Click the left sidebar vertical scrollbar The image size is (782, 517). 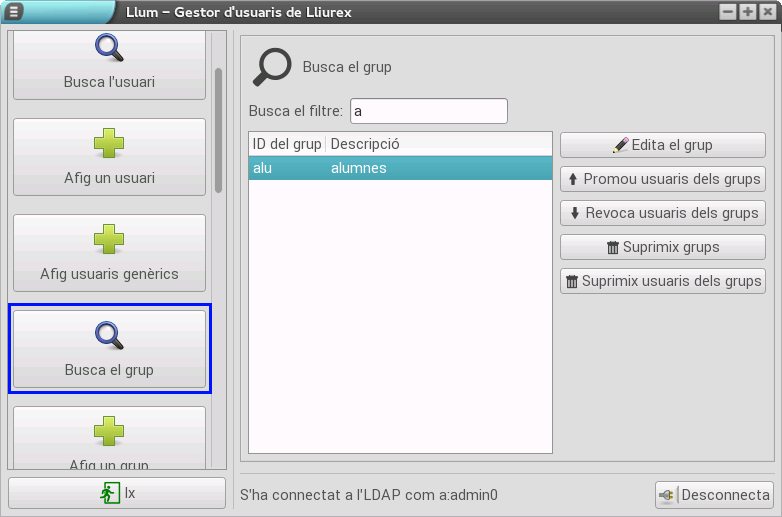pyautogui.click(x=218, y=130)
